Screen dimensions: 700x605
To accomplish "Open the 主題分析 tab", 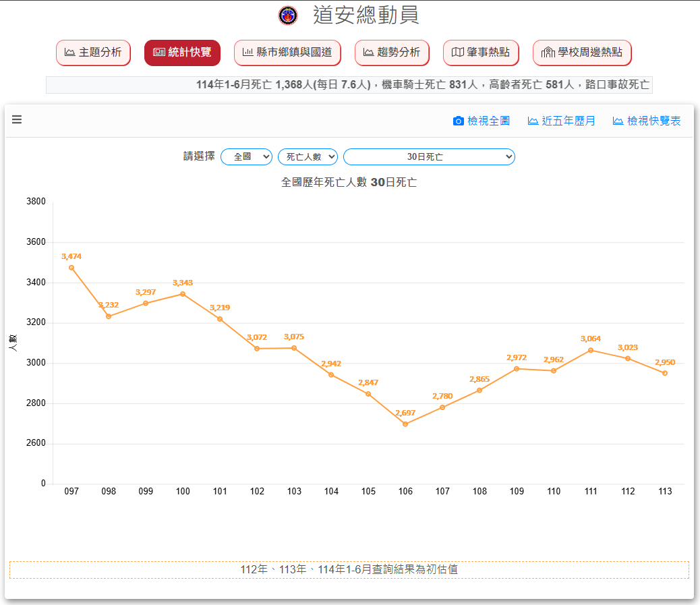I will coord(93,53).
